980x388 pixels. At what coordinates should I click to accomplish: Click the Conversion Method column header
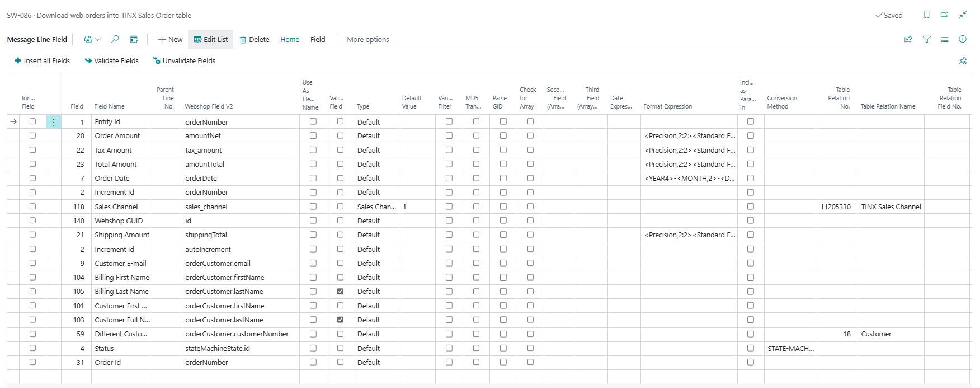pyautogui.click(x=782, y=102)
